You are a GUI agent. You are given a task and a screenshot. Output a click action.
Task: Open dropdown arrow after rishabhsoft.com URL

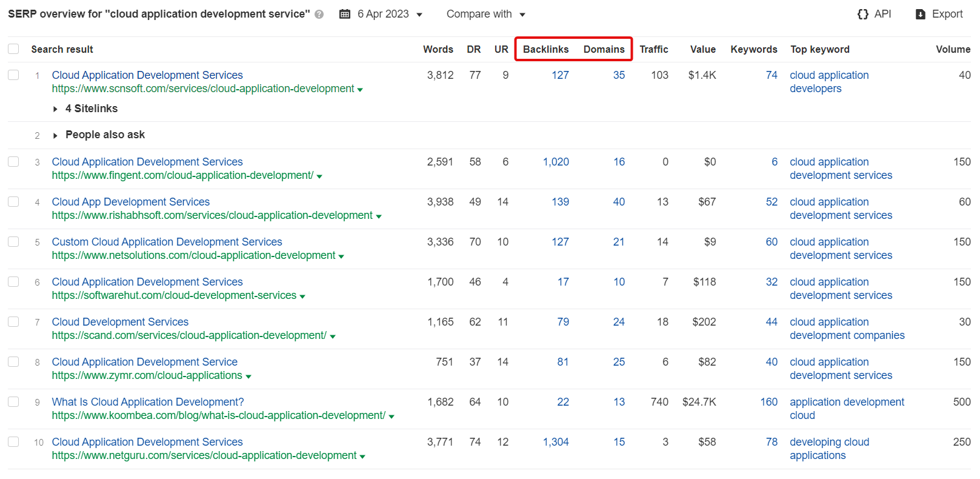(x=379, y=216)
